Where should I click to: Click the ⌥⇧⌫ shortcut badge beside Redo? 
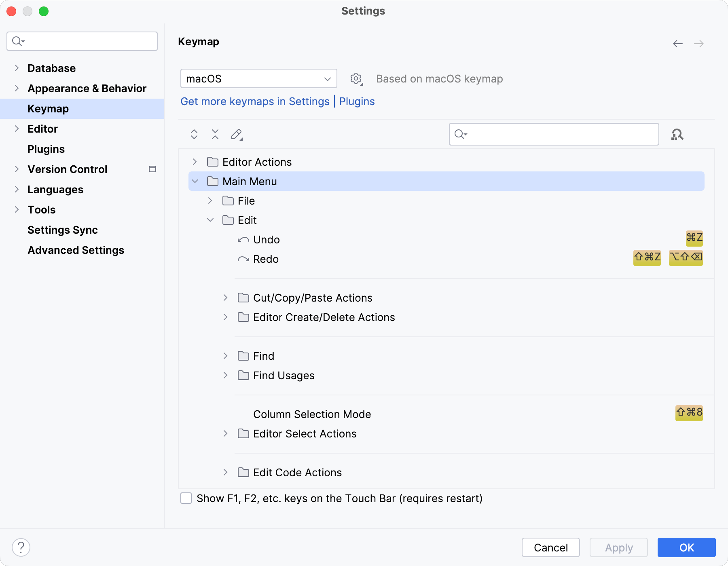coord(686,258)
